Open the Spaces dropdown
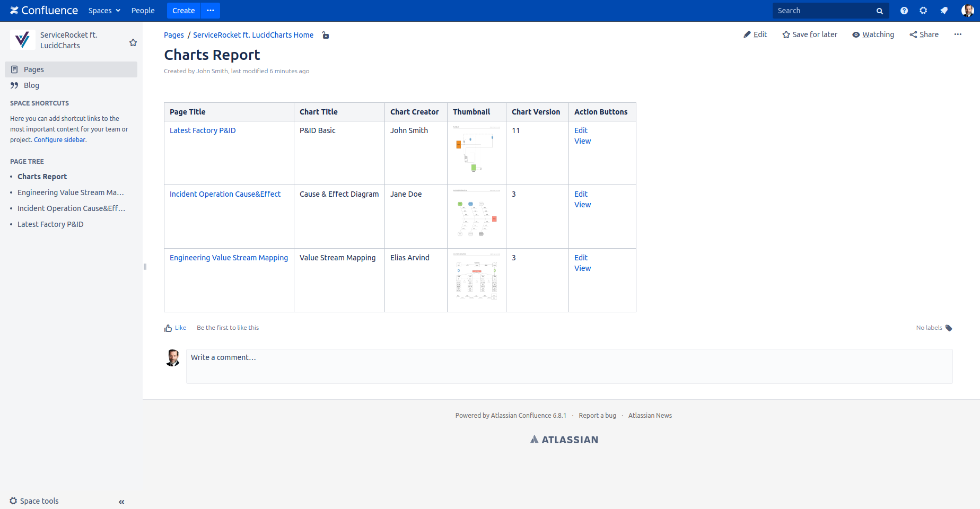The image size is (980, 509). (104, 11)
